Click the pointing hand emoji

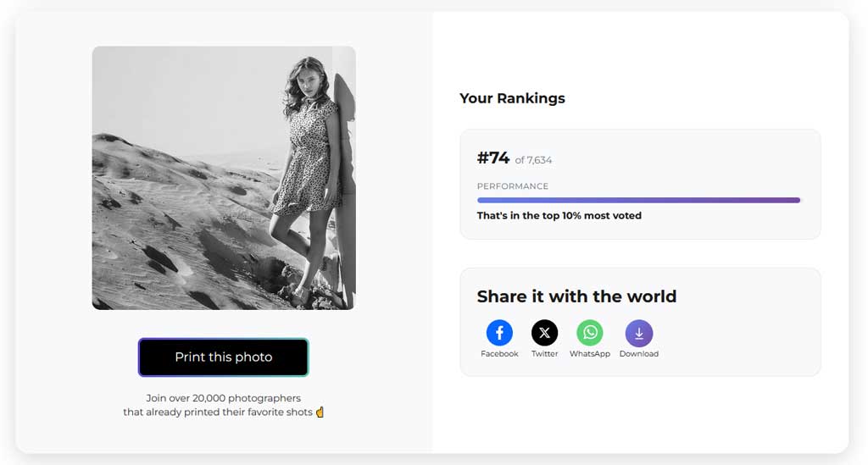320,412
